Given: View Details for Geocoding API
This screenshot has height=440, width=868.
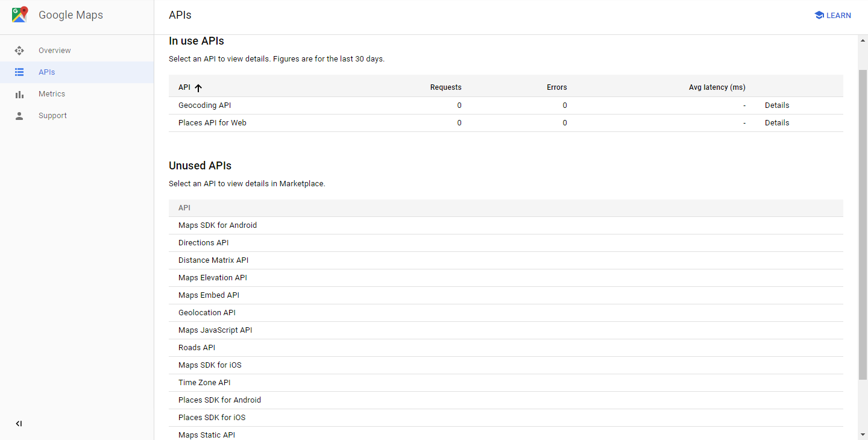Looking at the screenshot, I should pos(777,105).
